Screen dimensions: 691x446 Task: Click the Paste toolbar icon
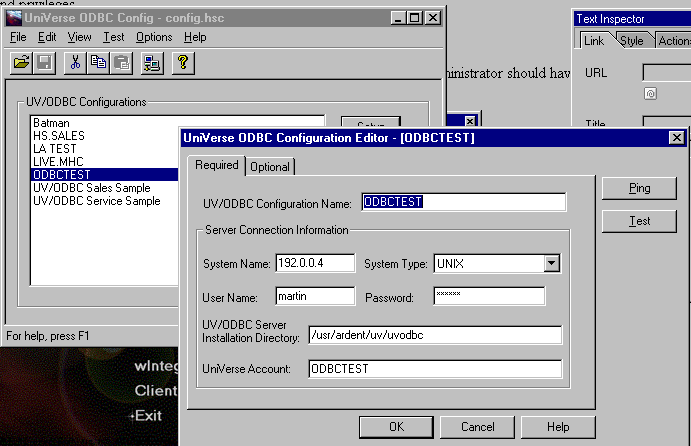121,63
